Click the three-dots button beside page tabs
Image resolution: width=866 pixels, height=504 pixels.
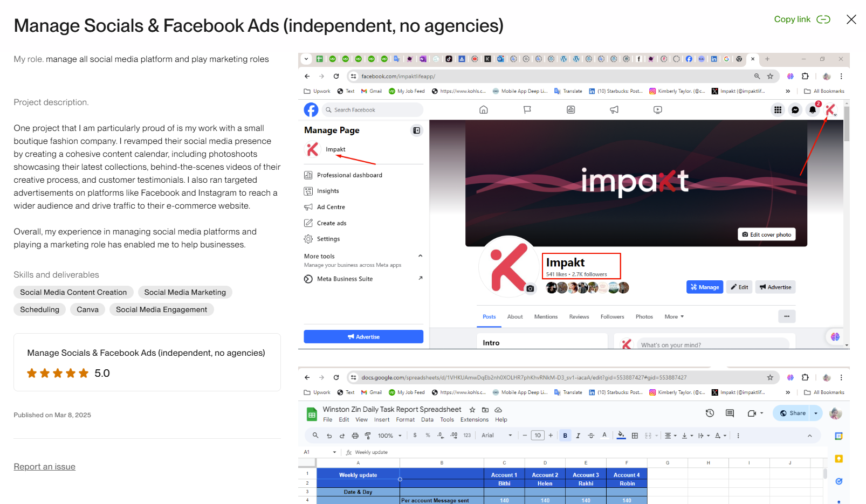[787, 316]
